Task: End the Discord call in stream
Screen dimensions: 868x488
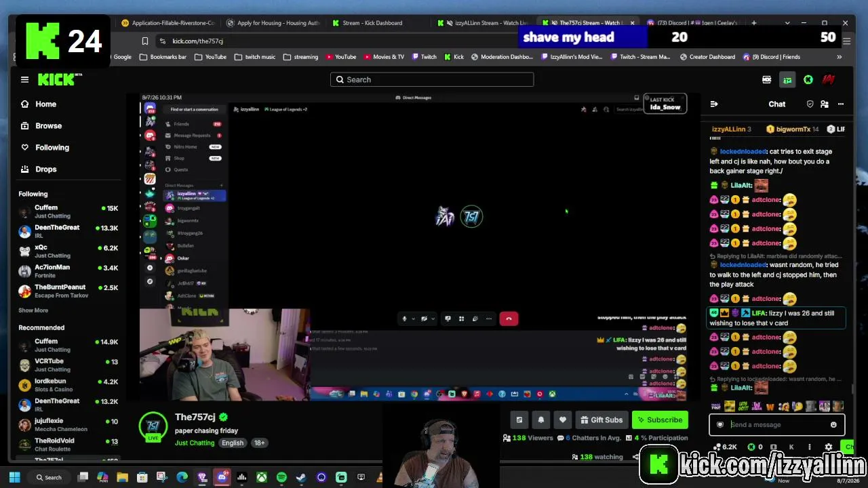Action: tap(509, 319)
